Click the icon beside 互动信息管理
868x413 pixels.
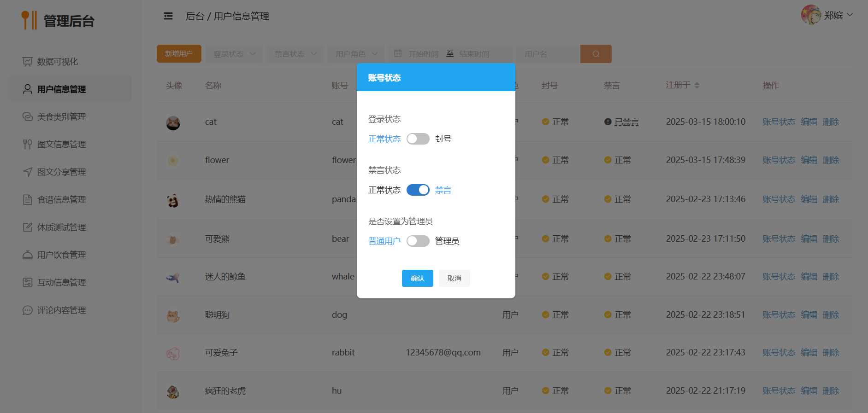[x=28, y=283]
